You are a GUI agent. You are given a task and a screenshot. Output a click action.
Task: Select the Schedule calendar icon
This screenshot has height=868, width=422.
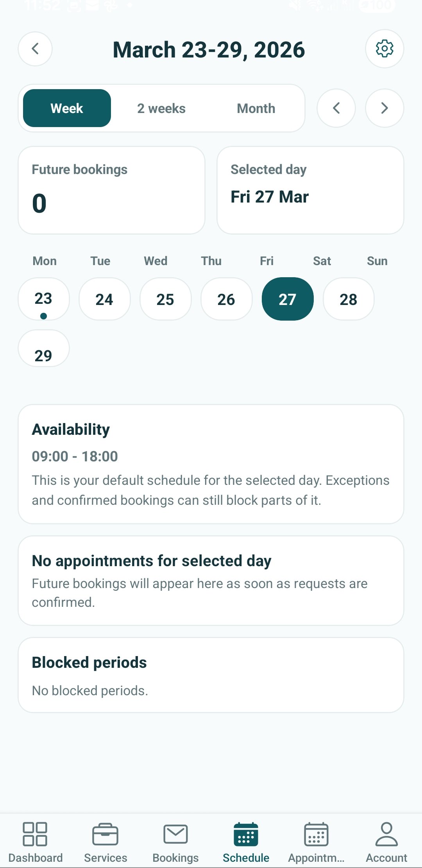click(245, 833)
